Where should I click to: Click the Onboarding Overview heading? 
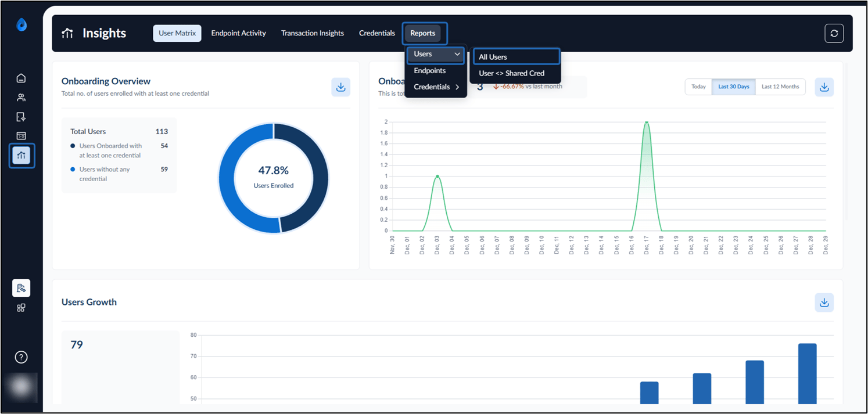point(106,81)
